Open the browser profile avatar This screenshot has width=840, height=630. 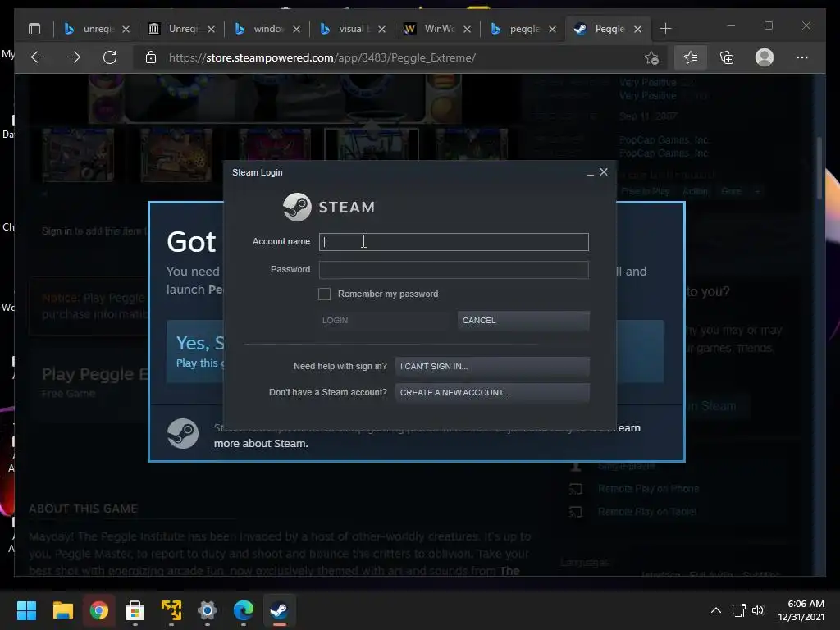coord(765,57)
